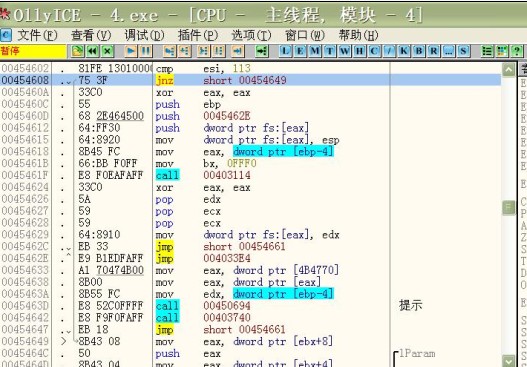
Task: Click jmp 004033E4 instruction
Action: coord(203,258)
